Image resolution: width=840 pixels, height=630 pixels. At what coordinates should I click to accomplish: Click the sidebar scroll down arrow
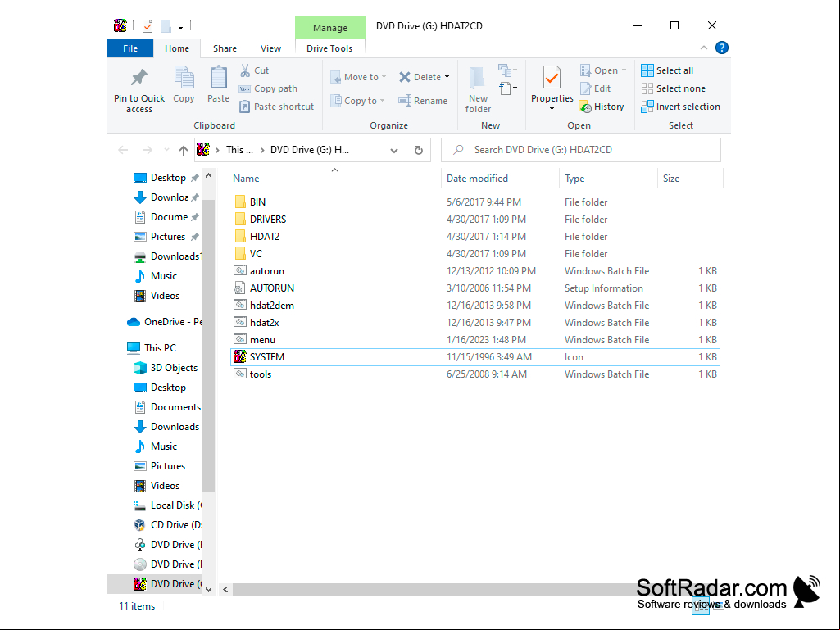tap(208, 589)
